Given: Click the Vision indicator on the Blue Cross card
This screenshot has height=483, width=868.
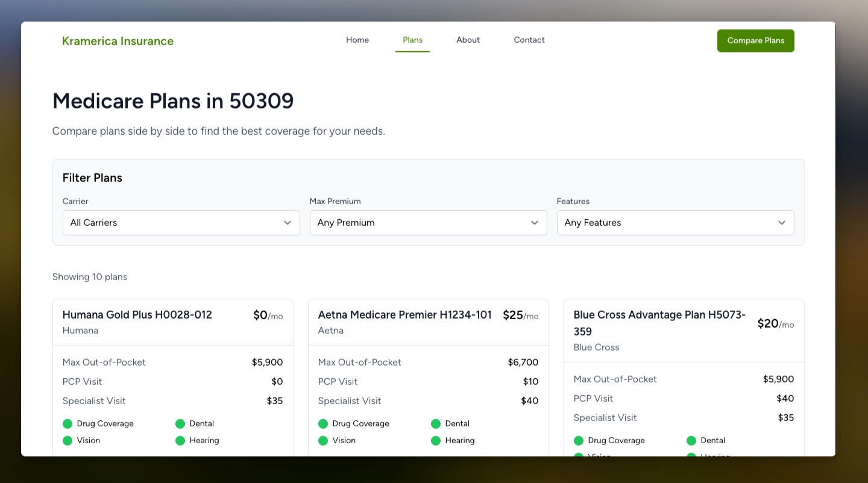Looking at the screenshot, I should tap(579, 456).
